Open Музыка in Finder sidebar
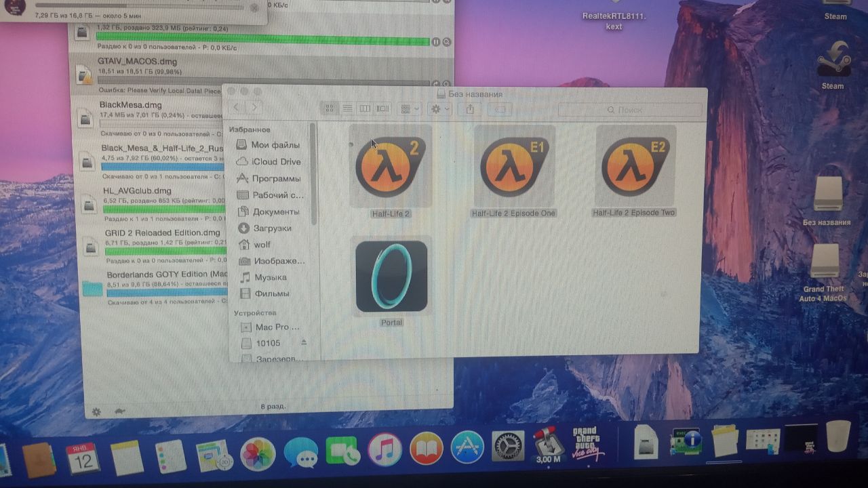868x488 pixels. pyautogui.click(x=263, y=277)
